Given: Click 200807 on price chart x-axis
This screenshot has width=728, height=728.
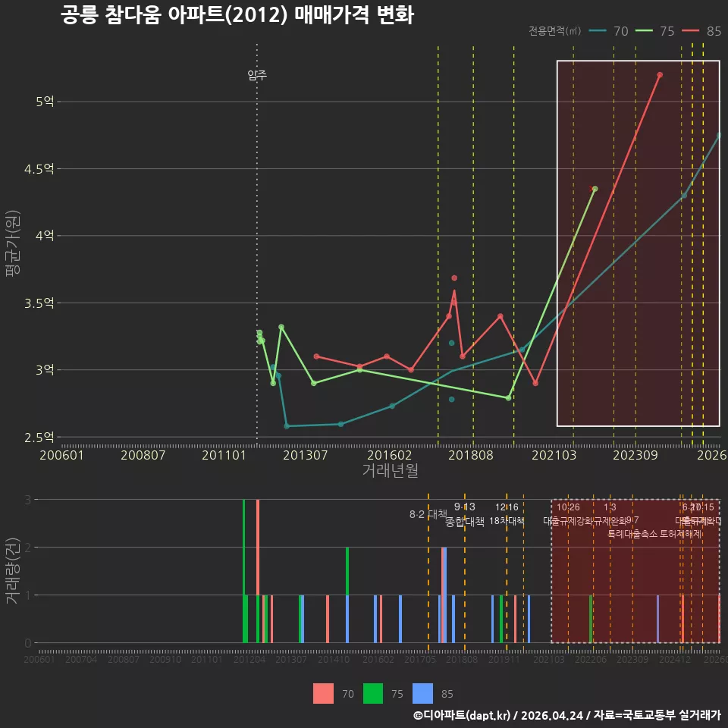Looking at the screenshot, I should (x=143, y=455).
